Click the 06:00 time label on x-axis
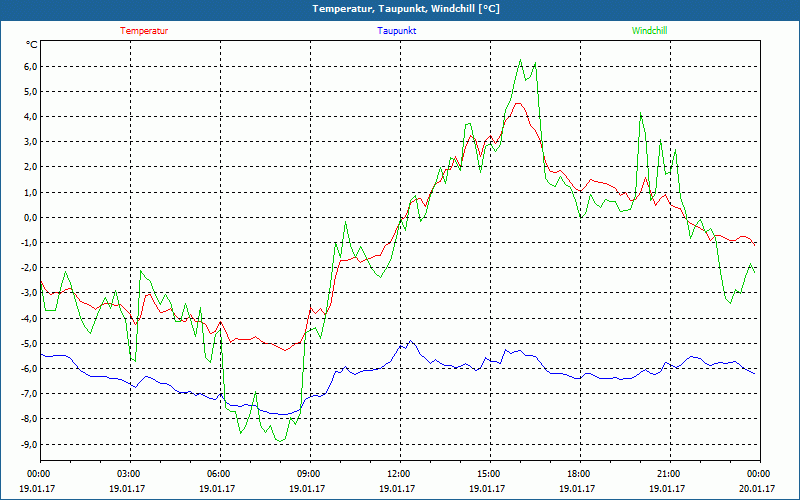The width and height of the screenshot is (800, 500). coord(220,474)
